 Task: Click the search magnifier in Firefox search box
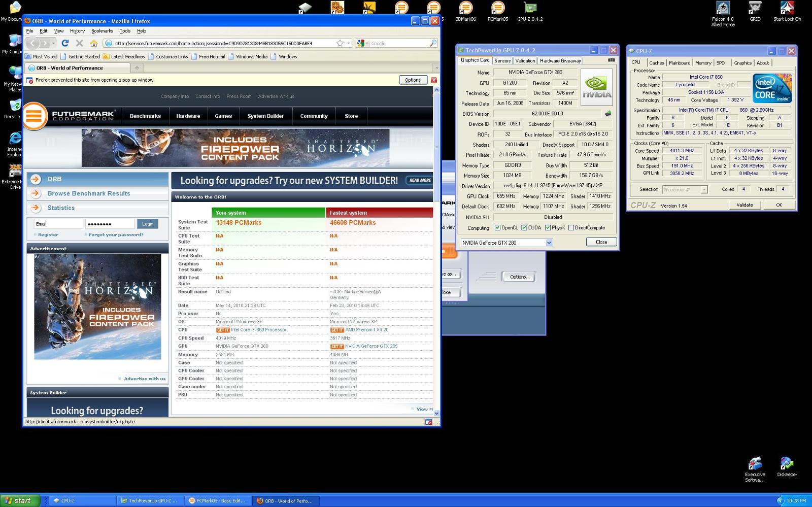click(x=433, y=43)
